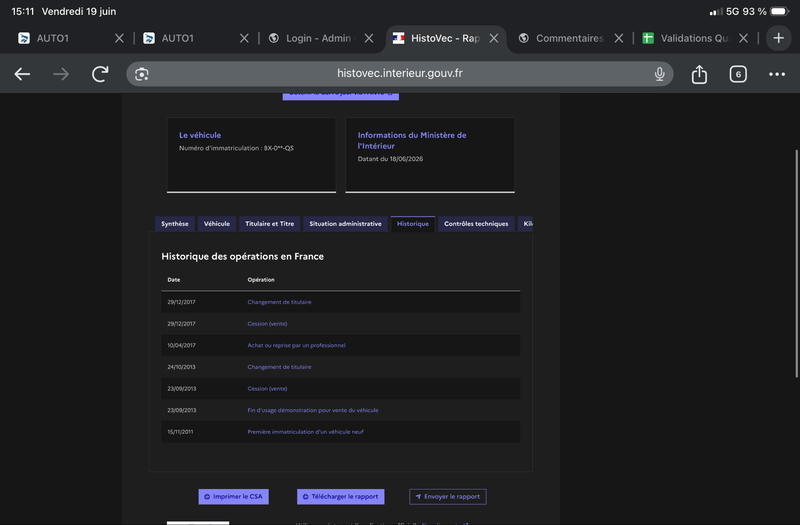Click the date 15/11/2011 cell
The height and width of the screenshot is (525, 800).
[x=180, y=432]
